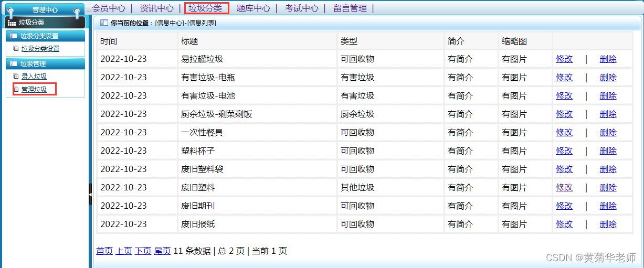This screenshot has height=268, width=644.
Task: Select the 废旧期刊 title cell
Action: (x=258, y=206)
